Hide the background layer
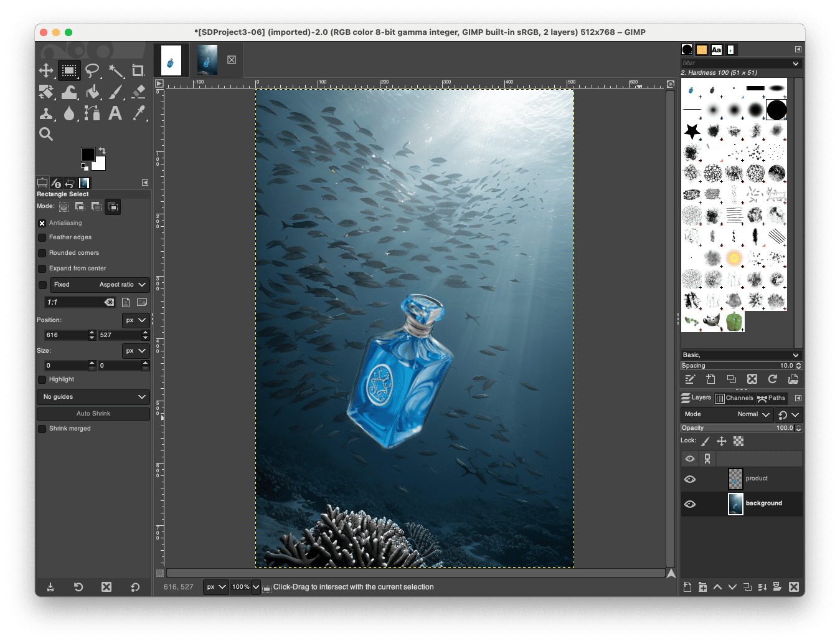Image resolution: width=840 pixels, height=643 pixels. (x=690, y=504)
